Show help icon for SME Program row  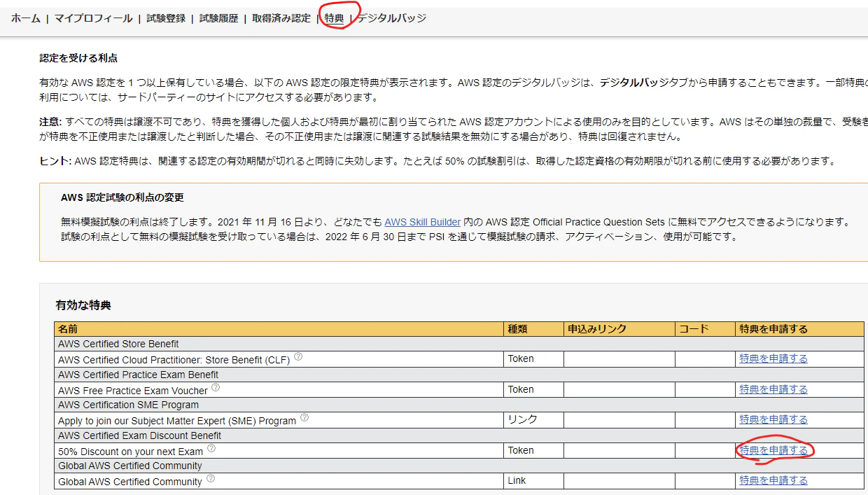(x=304, y=418)
